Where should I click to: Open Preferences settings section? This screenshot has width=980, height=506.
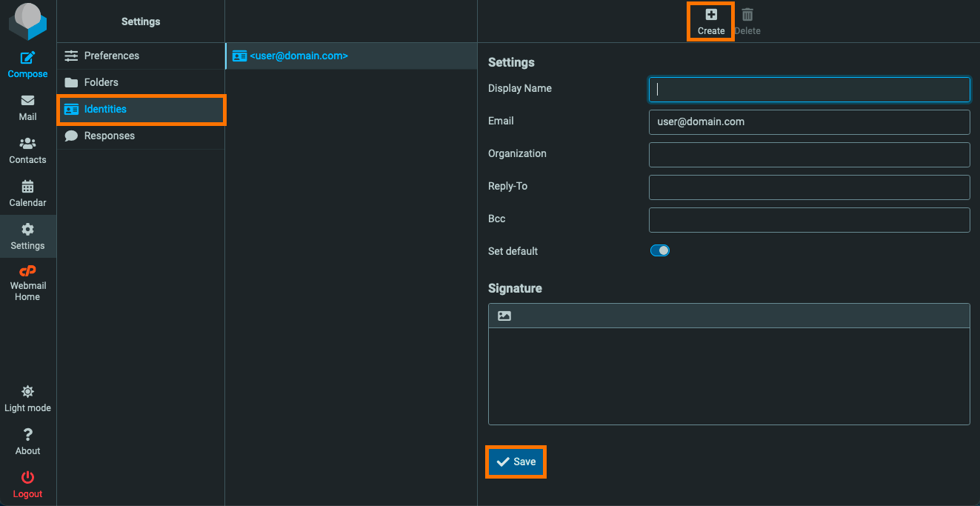coord(141,56)
